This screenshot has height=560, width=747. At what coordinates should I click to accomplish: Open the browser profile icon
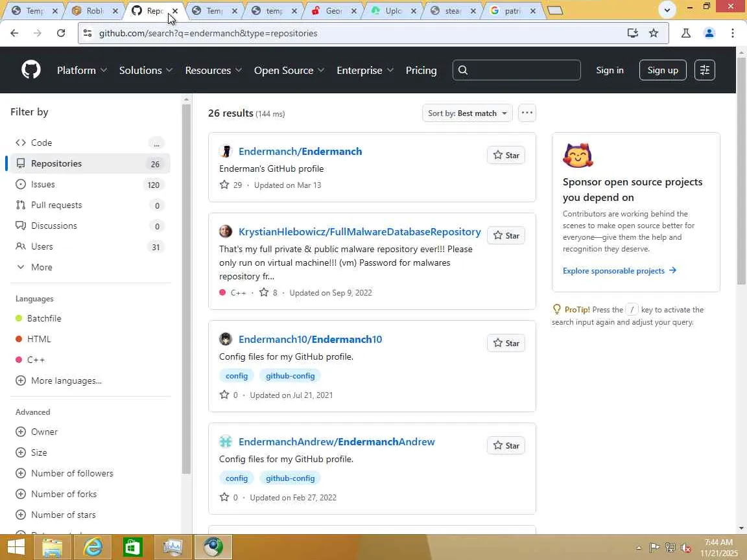click(x=709, y=33)
